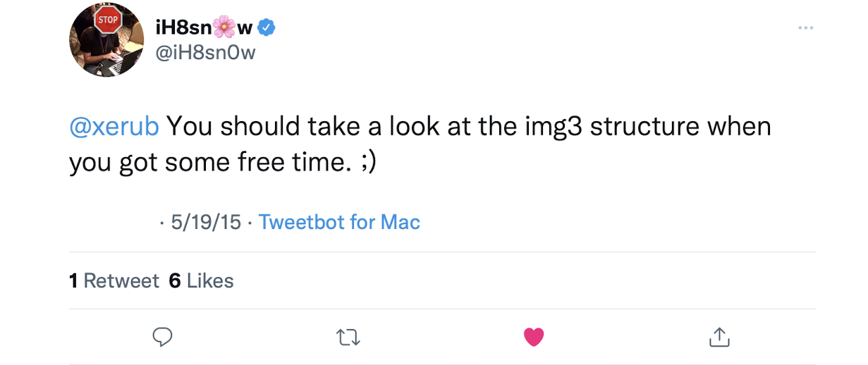This screenshot has width=868, height=365.
Task: Click the @iH8sn0w handle
Action: click(x=205, y=53)
